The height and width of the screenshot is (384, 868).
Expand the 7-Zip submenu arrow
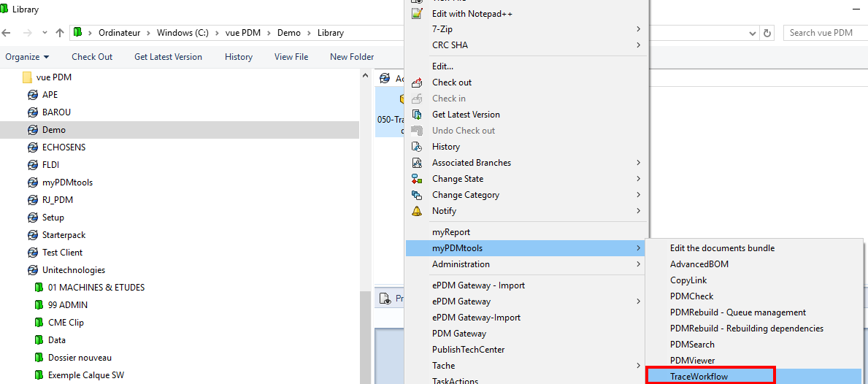click(x=638, y=29)
